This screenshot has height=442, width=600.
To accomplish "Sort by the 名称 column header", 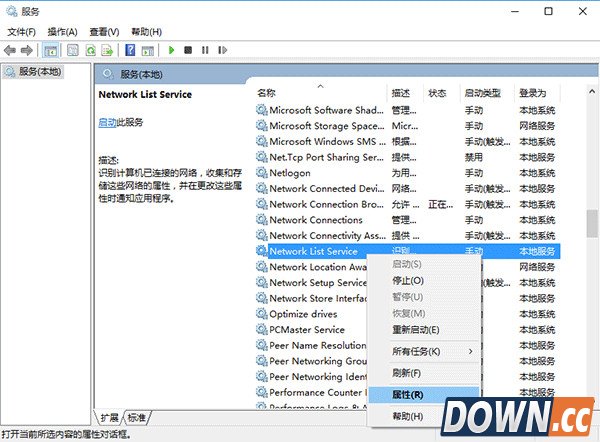I will pos(320,93).
